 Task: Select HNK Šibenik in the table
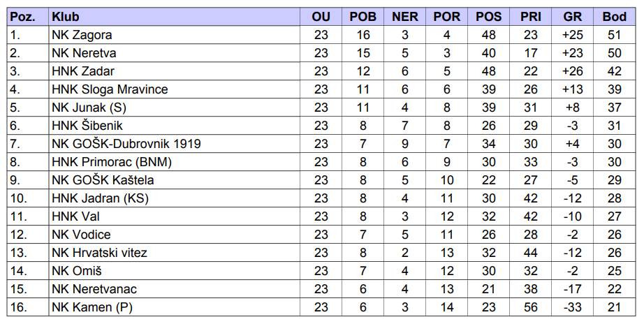(x=87, y=126)
